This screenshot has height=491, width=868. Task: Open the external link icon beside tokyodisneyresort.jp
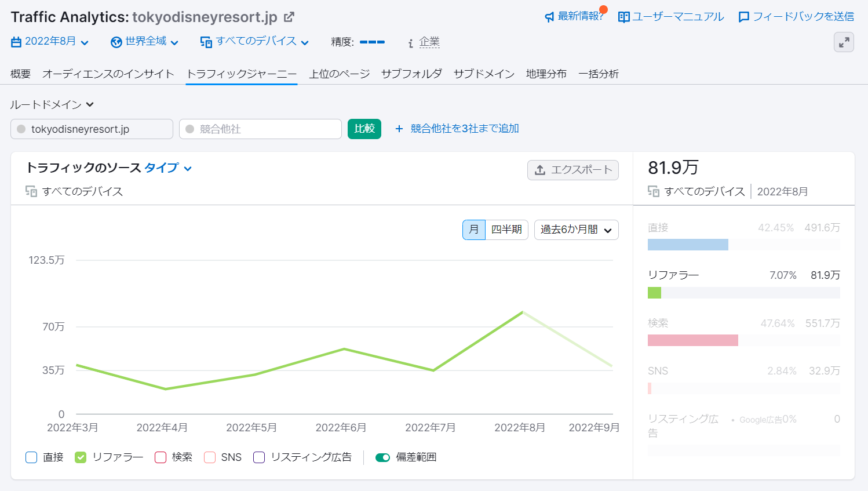click(x=289, y=17)
